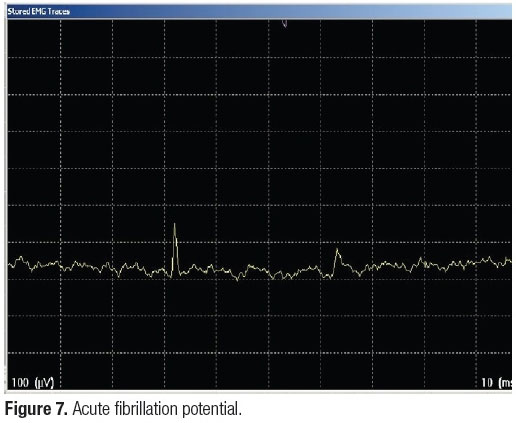Click the lowest trace dip between the two spikes
This screenshot has height=423, width=516.
click(x=237, y=279)
